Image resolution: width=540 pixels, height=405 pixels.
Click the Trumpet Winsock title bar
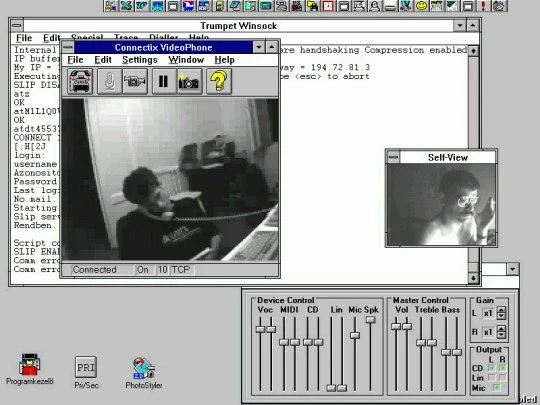coord(239,26)
